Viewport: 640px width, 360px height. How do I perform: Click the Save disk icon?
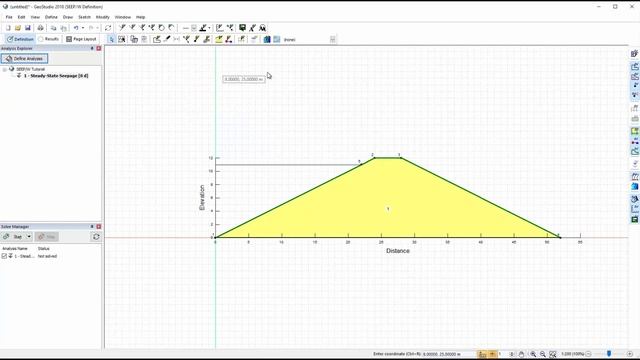28,28
